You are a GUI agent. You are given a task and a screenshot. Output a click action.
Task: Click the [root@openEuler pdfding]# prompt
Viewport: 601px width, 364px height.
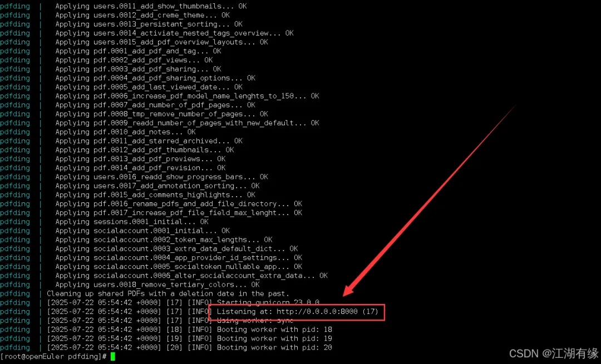coord(53,356)
